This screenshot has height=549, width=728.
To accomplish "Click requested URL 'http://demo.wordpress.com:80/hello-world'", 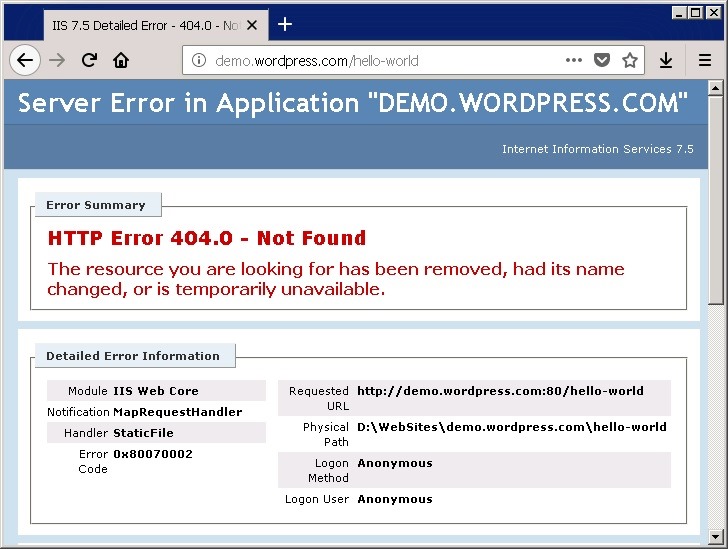I will [500, 391].
